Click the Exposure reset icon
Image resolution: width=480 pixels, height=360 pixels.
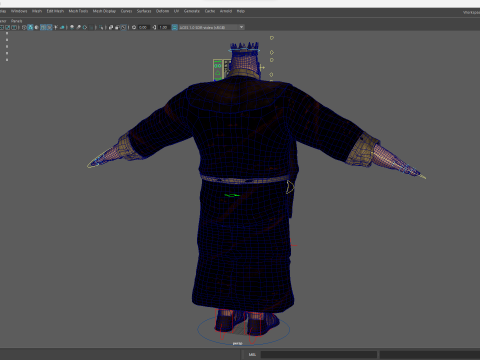click(x=134, y=27)
